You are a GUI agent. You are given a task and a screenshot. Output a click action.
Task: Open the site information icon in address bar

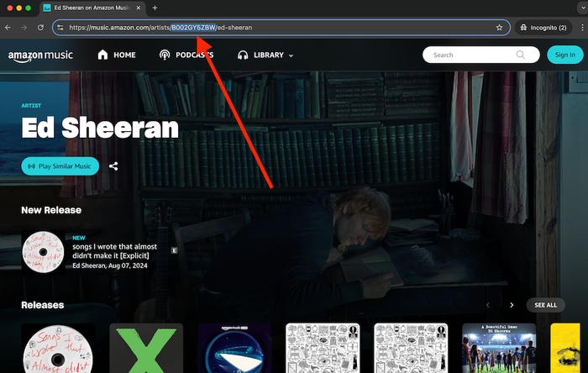pyautogui.click(x=60, y=28)
